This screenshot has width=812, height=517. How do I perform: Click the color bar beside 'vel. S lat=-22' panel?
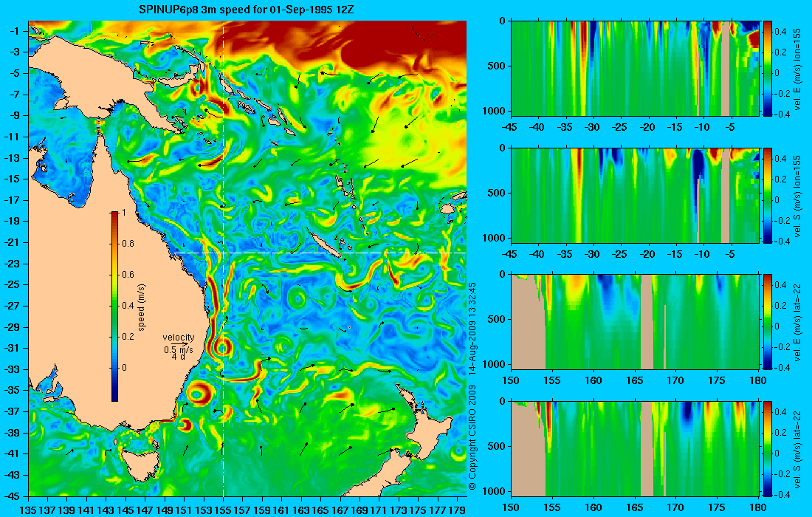(x=768, y=448)
